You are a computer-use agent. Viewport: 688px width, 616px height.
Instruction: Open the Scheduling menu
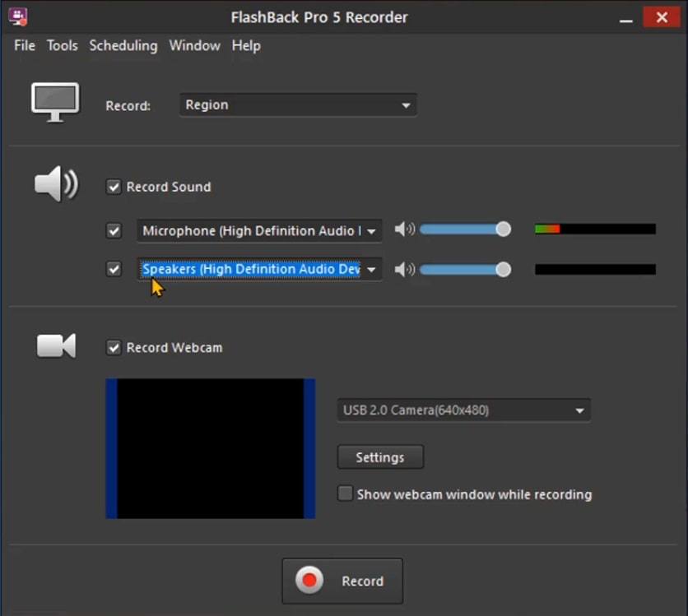click(x=123, y=45)
